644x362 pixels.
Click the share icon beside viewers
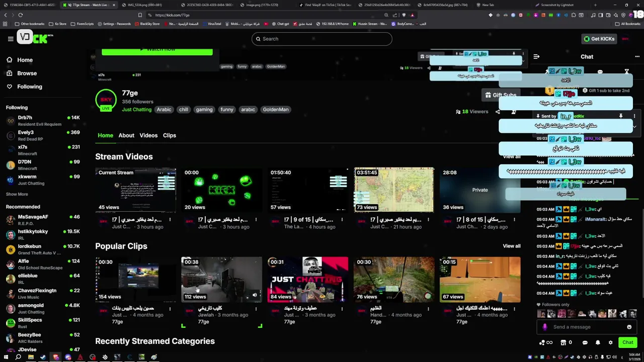(498, 112)
